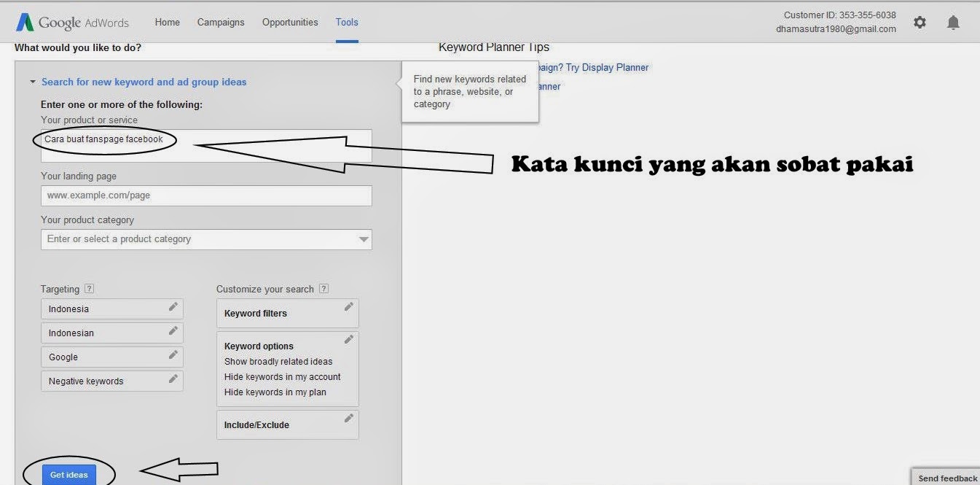Screen dimensions: 980x485
Task: Open the Include/Exclude box
Action: [288, 424]
